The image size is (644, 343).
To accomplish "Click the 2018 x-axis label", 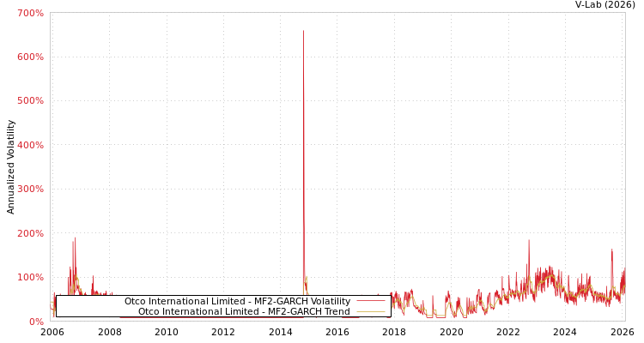I will click(x=394, y=332).
